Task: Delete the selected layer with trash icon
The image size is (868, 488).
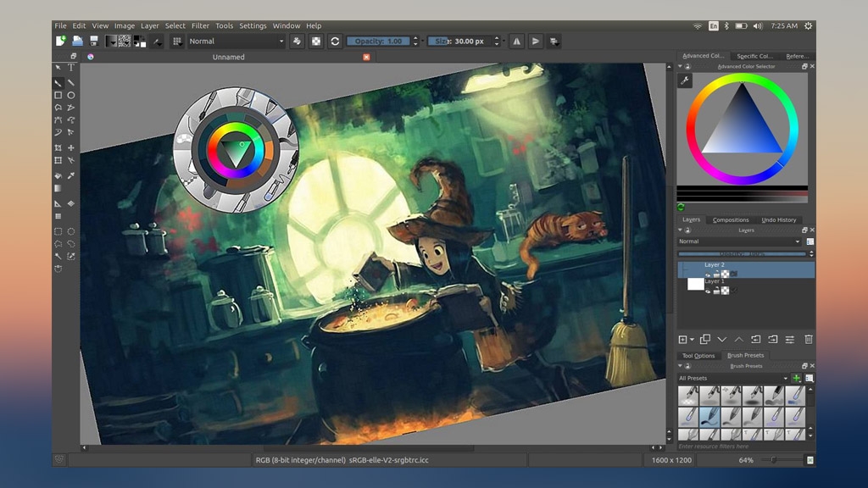Action: 809,339
